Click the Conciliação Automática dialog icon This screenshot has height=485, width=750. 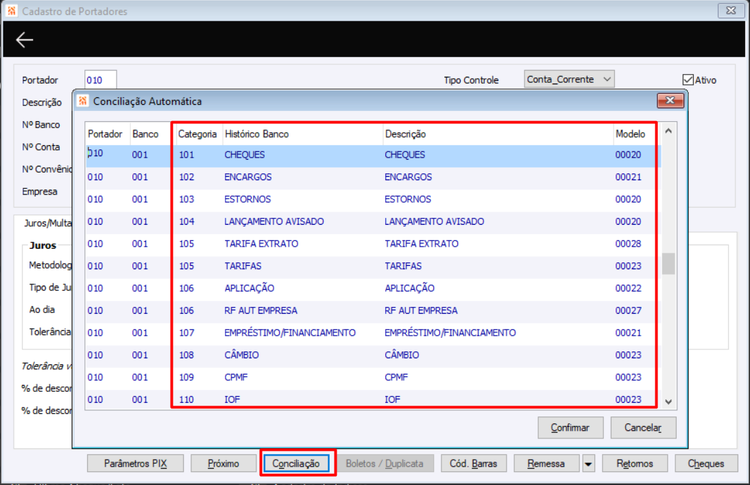tap(83, 101)
